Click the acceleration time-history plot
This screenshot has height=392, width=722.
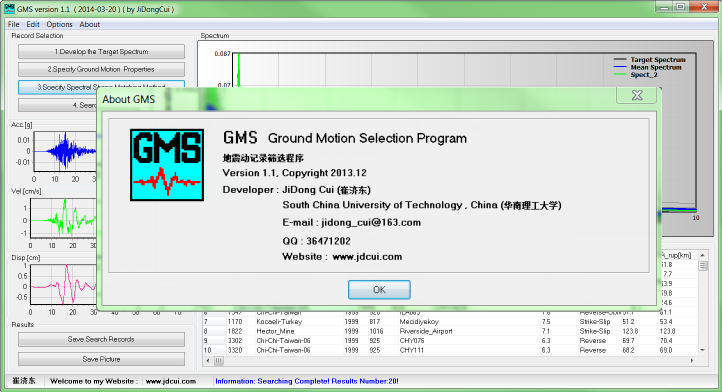click(64, 151)
